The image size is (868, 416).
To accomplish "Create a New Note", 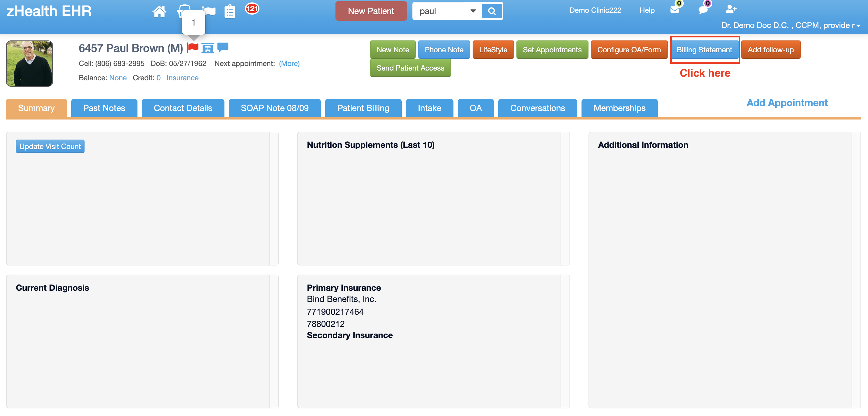I will tap(393, 50).
